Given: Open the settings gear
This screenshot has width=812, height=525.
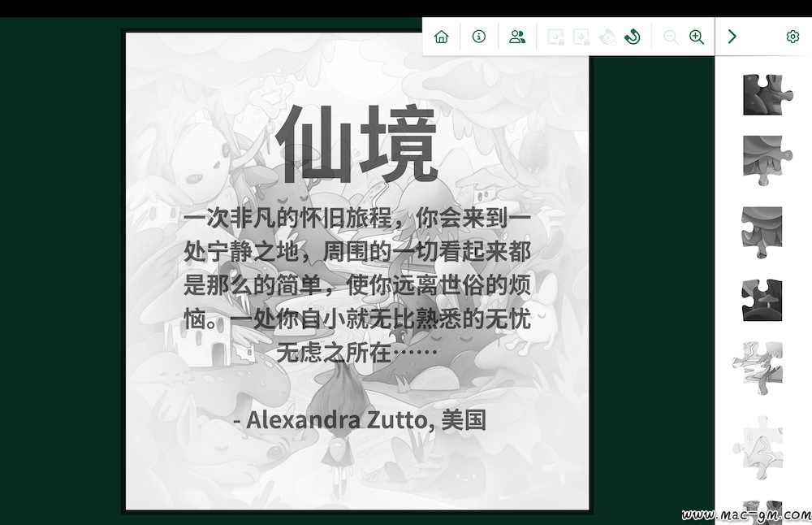Looking at the screenshot, I should (793, 37).
